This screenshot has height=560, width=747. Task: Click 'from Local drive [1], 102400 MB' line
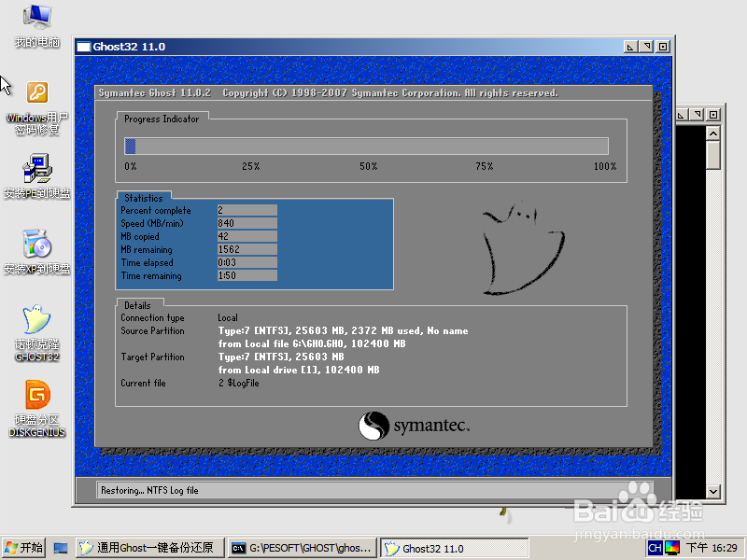pos(299,370)
